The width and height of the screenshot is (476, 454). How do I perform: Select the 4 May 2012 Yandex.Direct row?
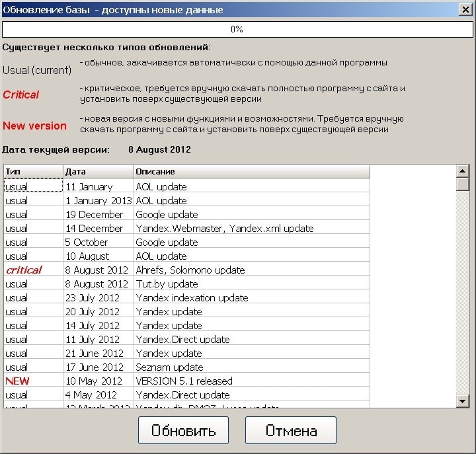182,395
